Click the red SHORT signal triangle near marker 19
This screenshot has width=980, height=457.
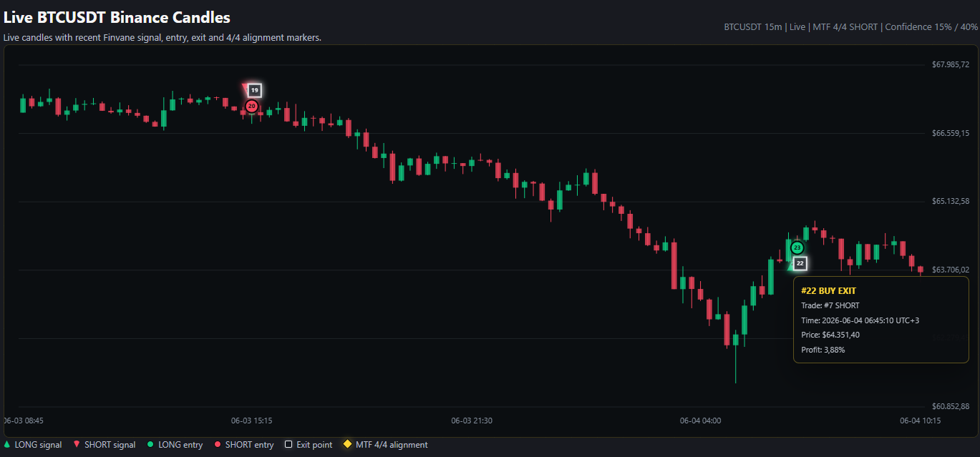[x=246, y=88]
